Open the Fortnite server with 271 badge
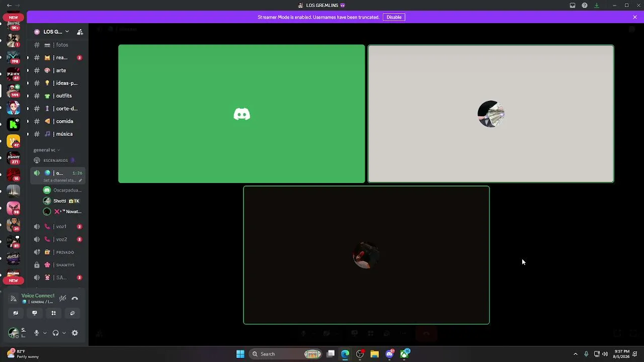 click(x=14, y=158)
